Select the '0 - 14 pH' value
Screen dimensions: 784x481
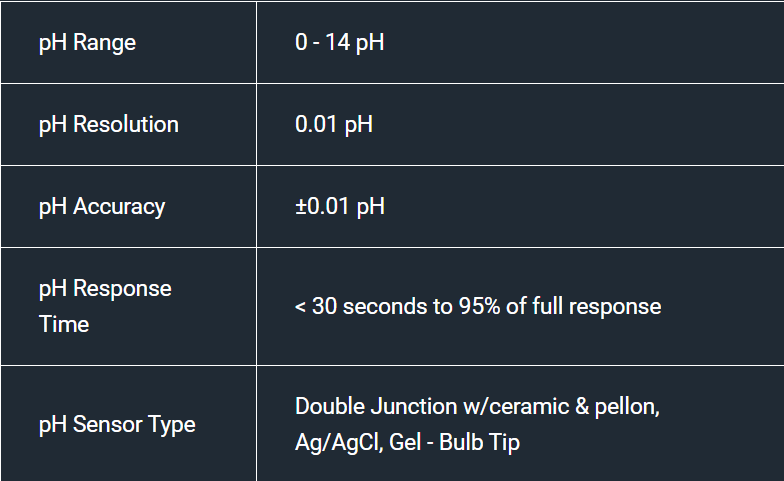[x=340, y=42]
